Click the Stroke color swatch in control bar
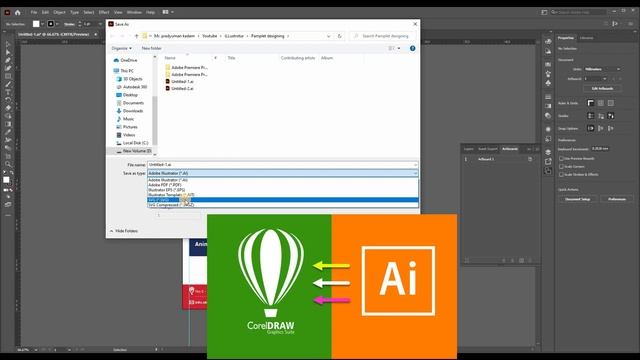Viewport: 640px width, 360px height. (51, 24)
